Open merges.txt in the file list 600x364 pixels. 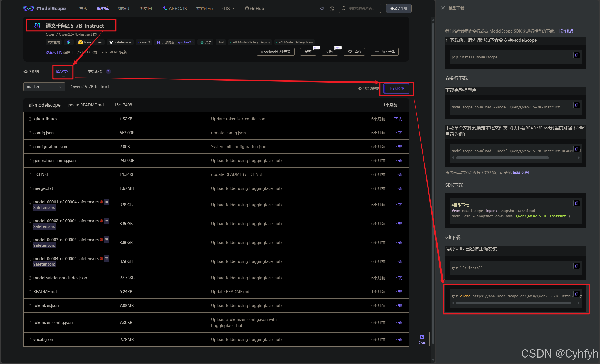point(43,188)
